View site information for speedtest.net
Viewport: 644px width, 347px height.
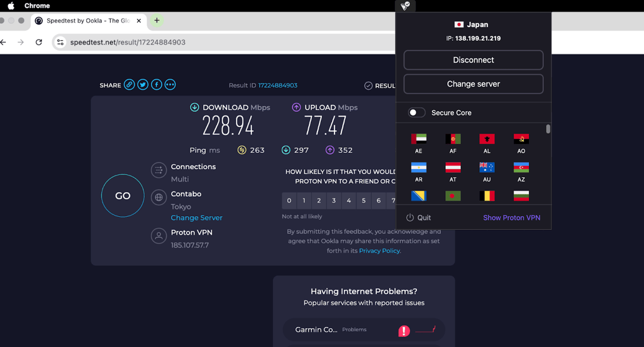[60, 42]
